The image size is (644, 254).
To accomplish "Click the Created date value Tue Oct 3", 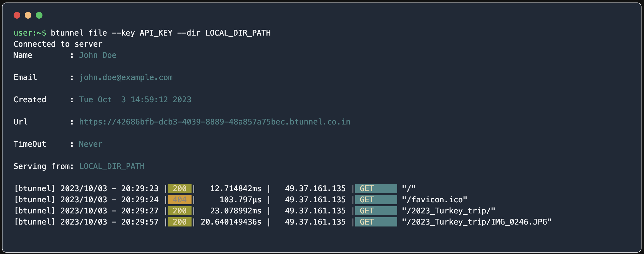I will pyautogui.click(x=135, y=99).
